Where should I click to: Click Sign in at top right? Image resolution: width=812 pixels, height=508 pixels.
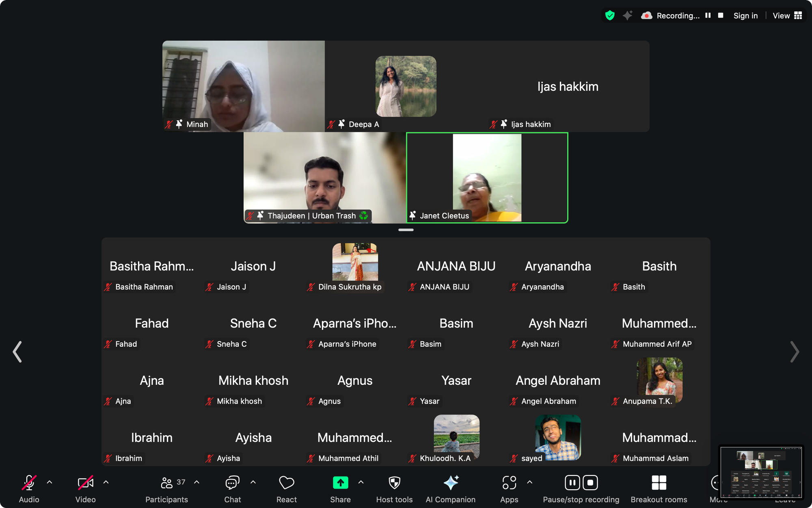coord(745,15)
